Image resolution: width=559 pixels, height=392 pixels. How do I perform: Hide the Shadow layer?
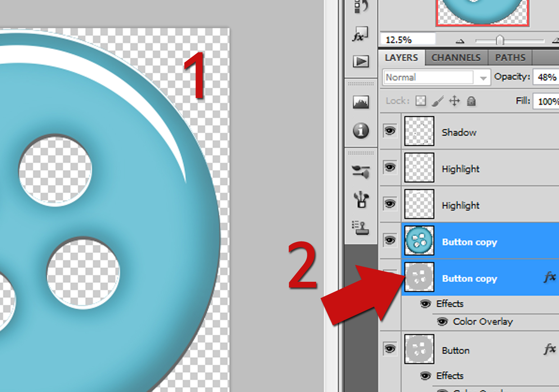[x=390, y=130]
